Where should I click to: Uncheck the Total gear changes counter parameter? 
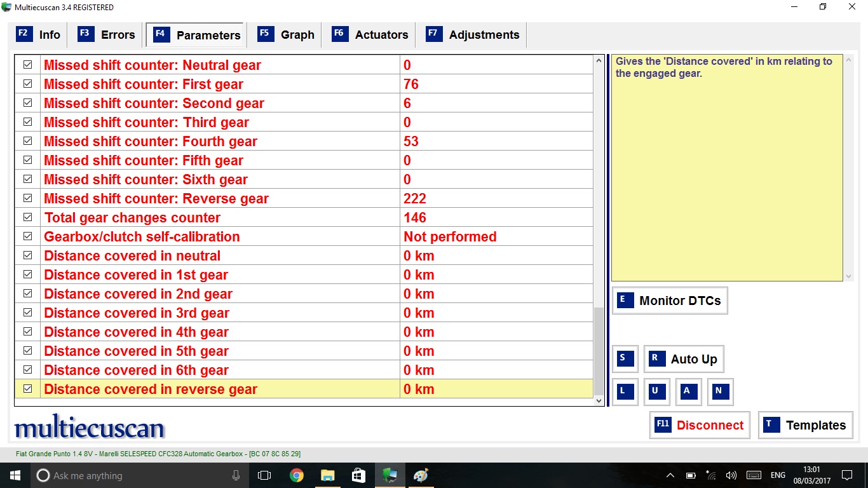[x=27, y=217]
